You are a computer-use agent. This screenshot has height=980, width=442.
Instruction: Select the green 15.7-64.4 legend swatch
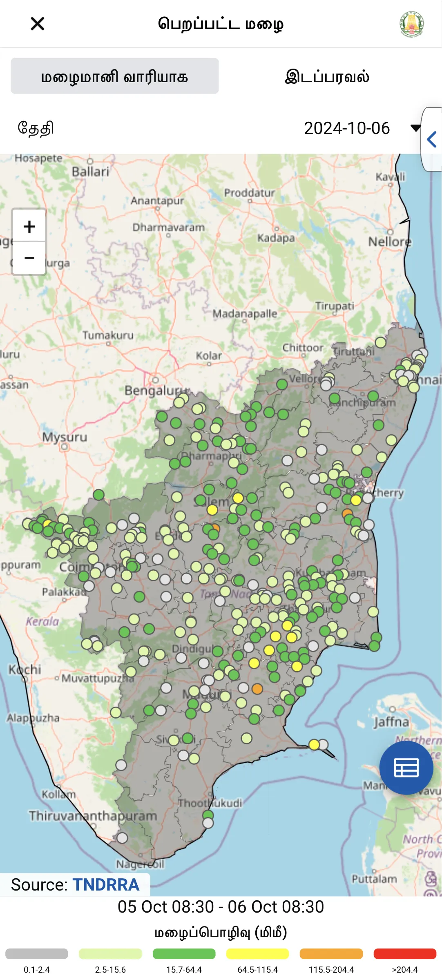184,954
